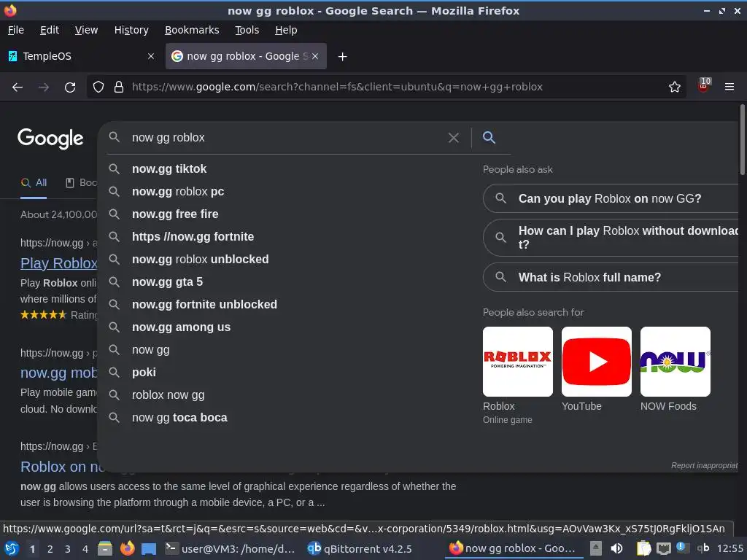
Task: Click the forward navigation arrow
Action: click(44, 87)
